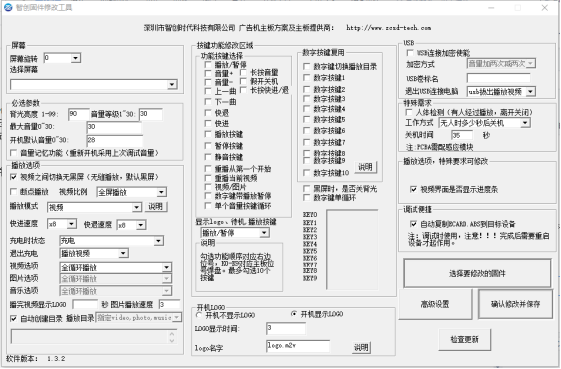Click the app logo icon in title bar
561x369 pixels.
coord(8,8)
